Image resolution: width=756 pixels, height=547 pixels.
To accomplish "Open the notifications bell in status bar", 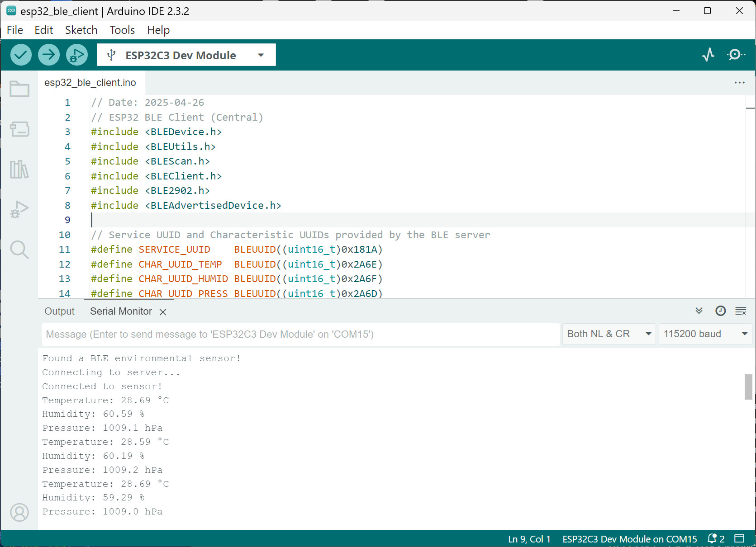I will tap(716, 539).
